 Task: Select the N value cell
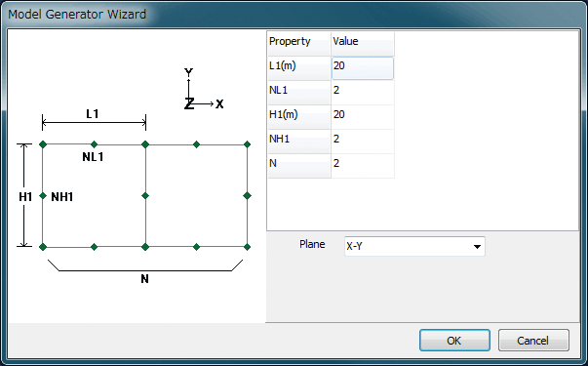tap(362, 166)
